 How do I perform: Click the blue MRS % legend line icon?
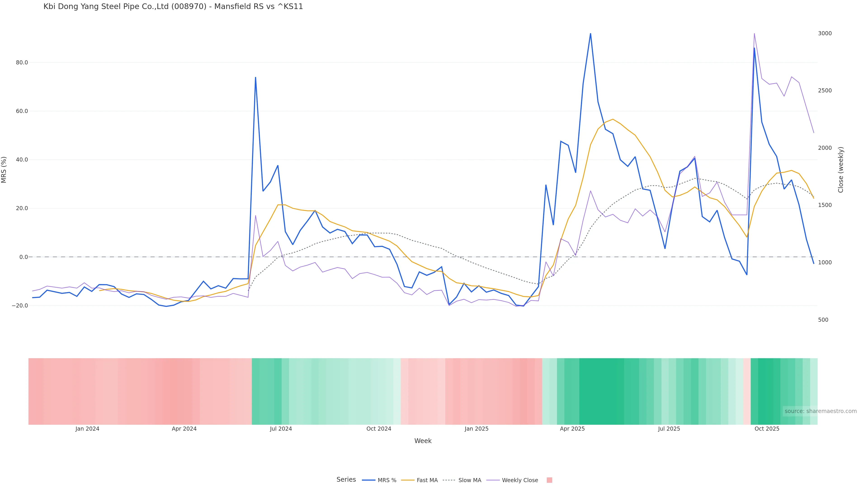pos(369,480)
